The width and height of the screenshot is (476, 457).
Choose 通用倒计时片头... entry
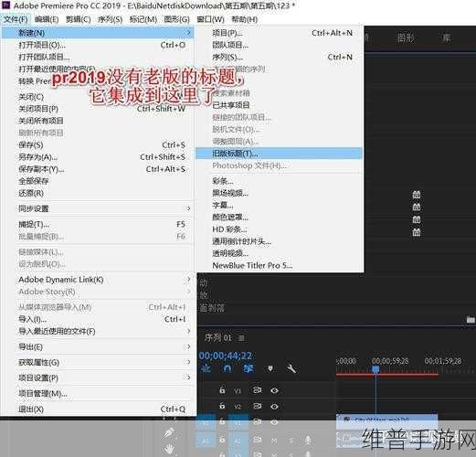pyautogui.click(x=279, y=241)
